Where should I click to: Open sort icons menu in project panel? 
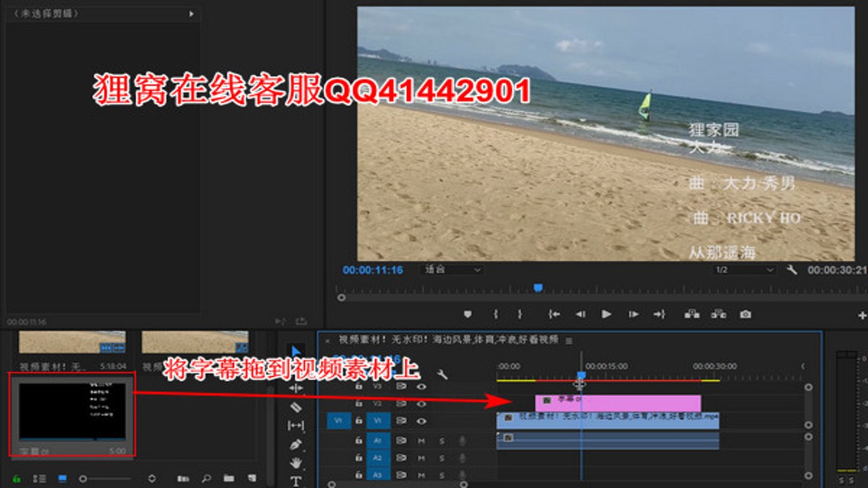click(x=152, y=479)
